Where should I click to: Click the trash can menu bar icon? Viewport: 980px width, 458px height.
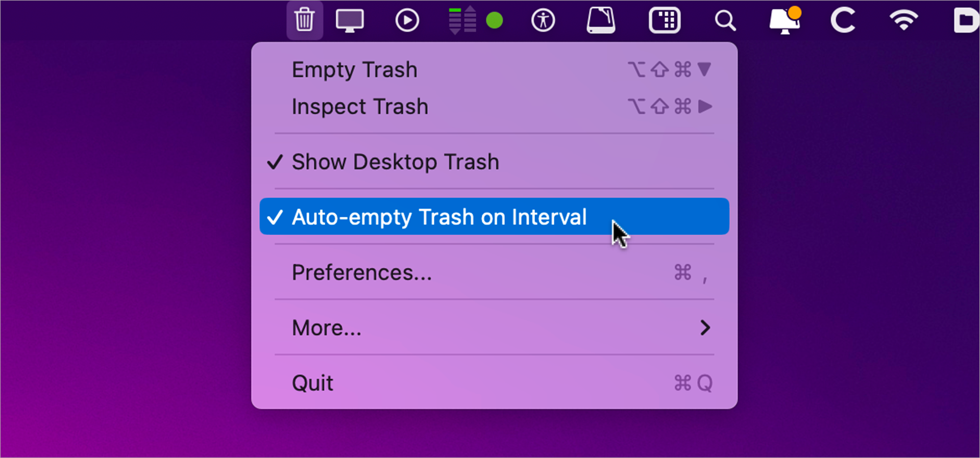(x=305, y=20)
